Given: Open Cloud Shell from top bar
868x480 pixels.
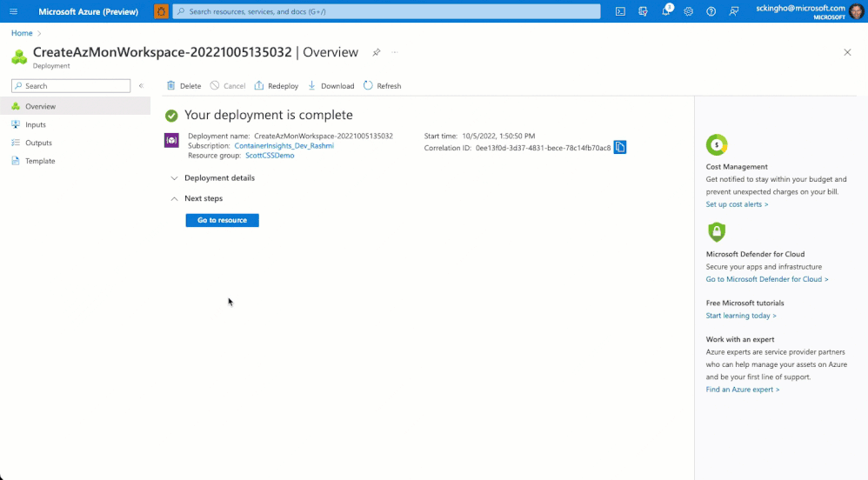Looking at the screenshot, I should [x=620, y=11].
